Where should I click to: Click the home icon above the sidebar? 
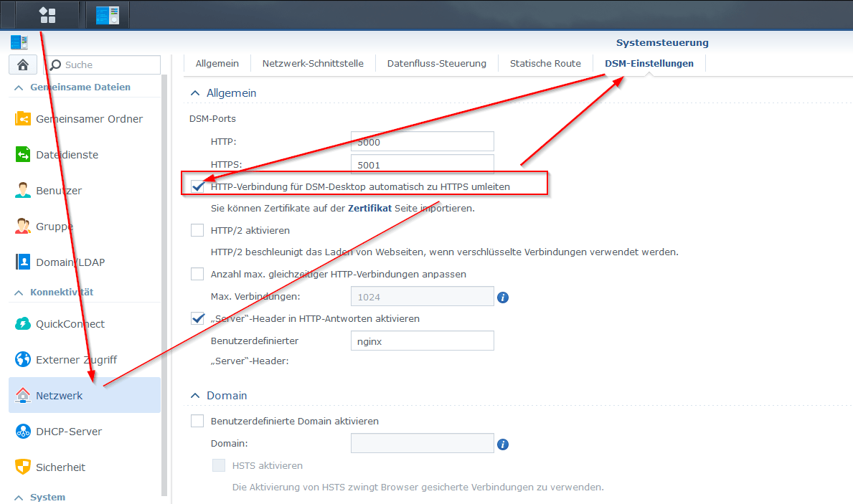pos(22,65)
